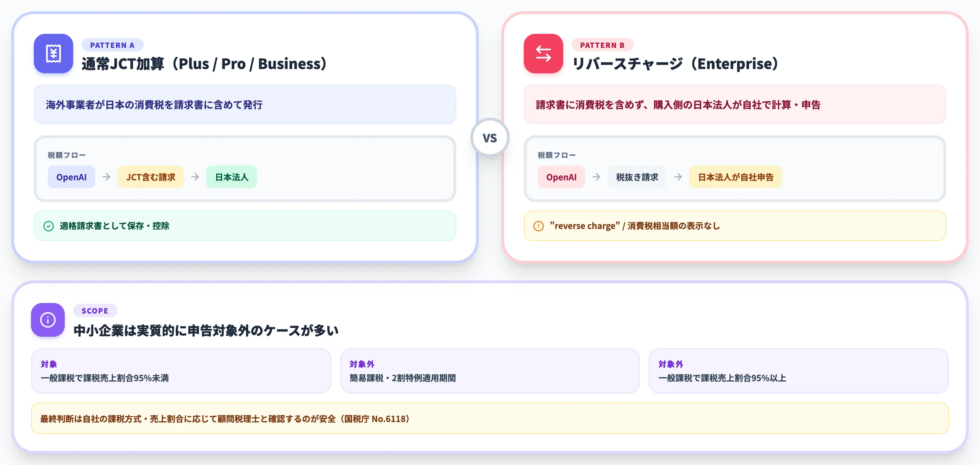
Task: Click the orange warning circle icon
Action: point(539,226)
